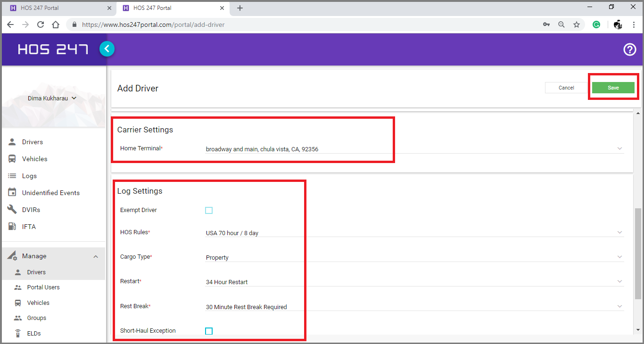The width and height of the screenshot is (644, 344).
Task: Click the Add Driver heading text
Action: tap(138, 88)
